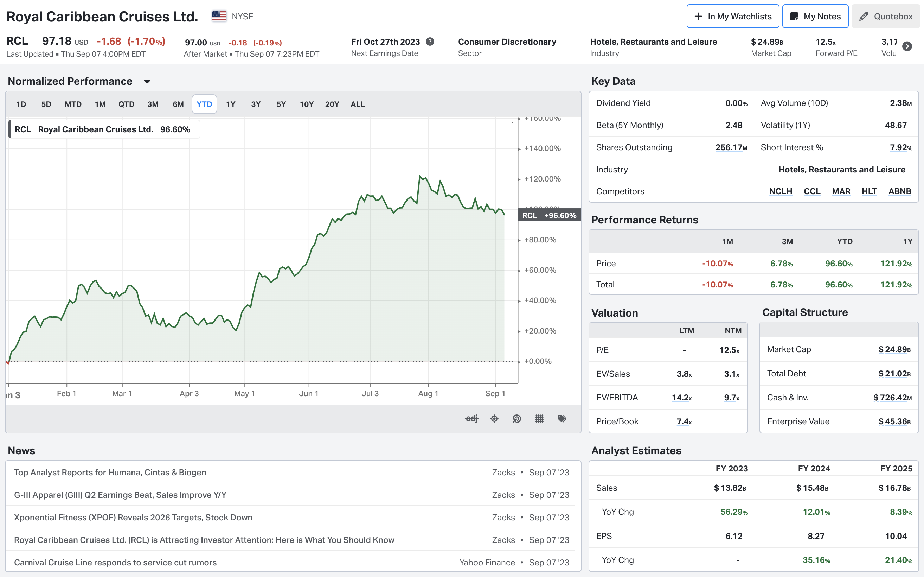Viewport: 924px width, 577px height.
Task: Click Hotels, Restaurants and Leisure in Key Data
Action: [842, 170]
